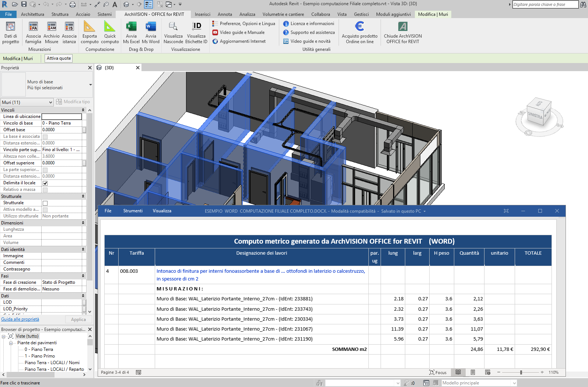Uncheck Delimita il locale checkbox
The width and height of the screenshot is (588, 387).
(45, 183)
